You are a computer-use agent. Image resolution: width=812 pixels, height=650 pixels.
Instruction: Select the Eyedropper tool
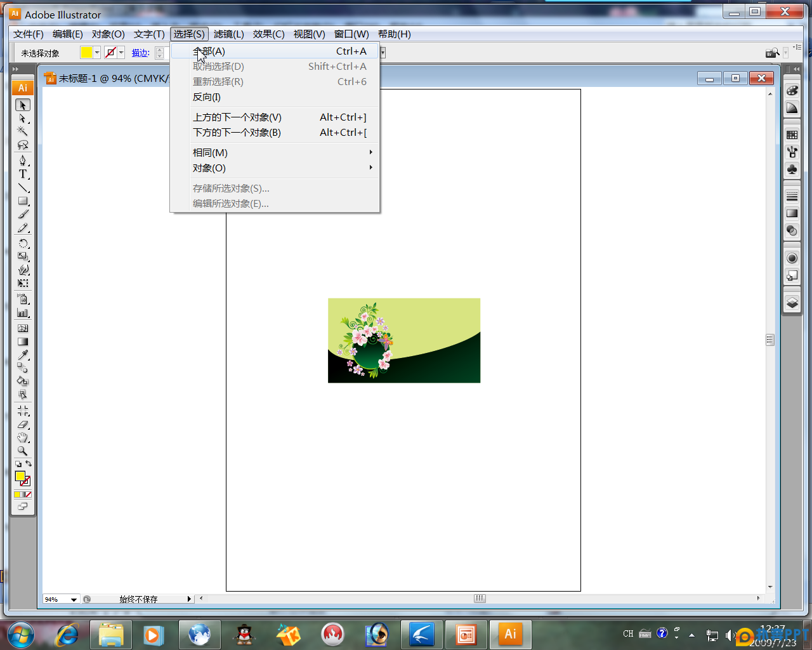tap(23, 355)
